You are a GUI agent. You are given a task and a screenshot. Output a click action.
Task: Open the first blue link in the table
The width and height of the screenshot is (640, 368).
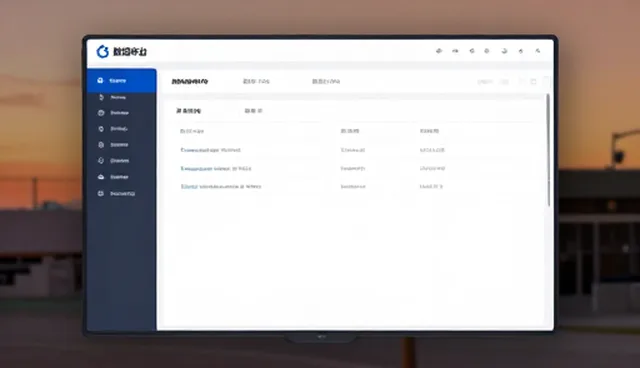click(211, 150)
